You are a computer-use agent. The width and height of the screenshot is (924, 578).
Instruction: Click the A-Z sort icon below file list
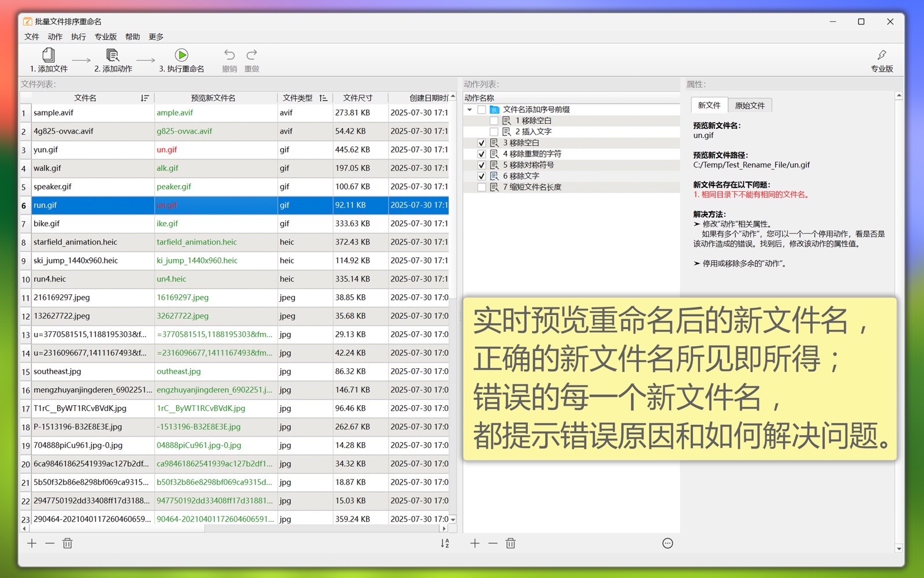(x=445, y=543)
